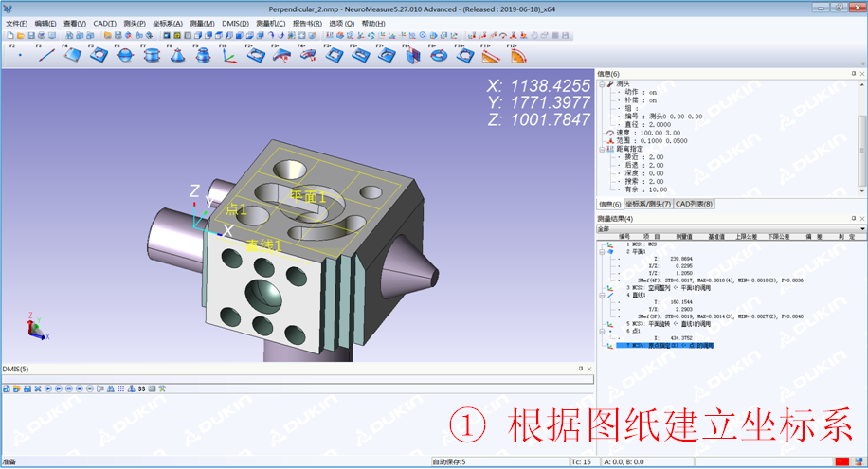Switch to the 坐标系/测头(7) tab
Image resolution: width=868 pixels, height=469 pixels.
tap(647, 204)
